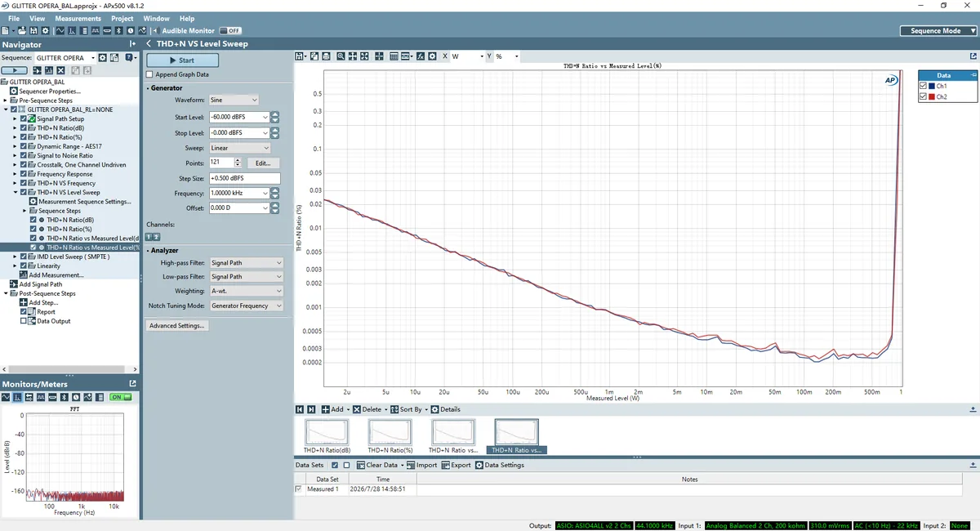Click the Bluetooth icon in top toolbar
The image size is (980, 531).
point(118,30)
